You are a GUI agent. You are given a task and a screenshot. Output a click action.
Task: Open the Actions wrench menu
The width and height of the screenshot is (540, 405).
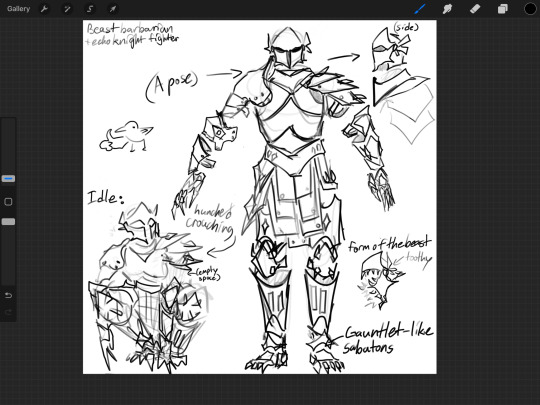(x=44, y=9)
